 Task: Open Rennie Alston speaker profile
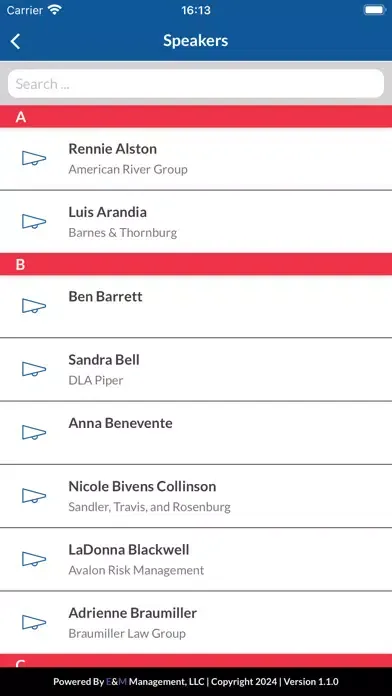pyautogui.click(x=196, y=158)
